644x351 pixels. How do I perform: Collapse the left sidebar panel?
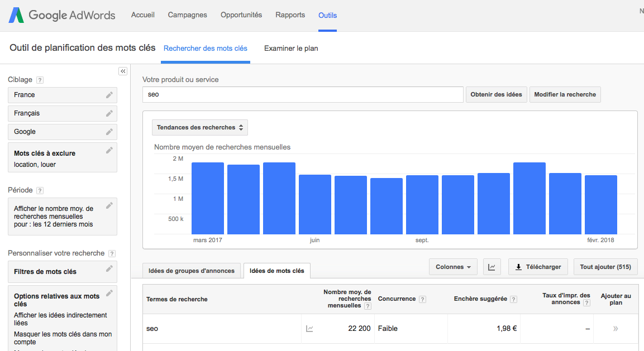click(x=123, y=71)
